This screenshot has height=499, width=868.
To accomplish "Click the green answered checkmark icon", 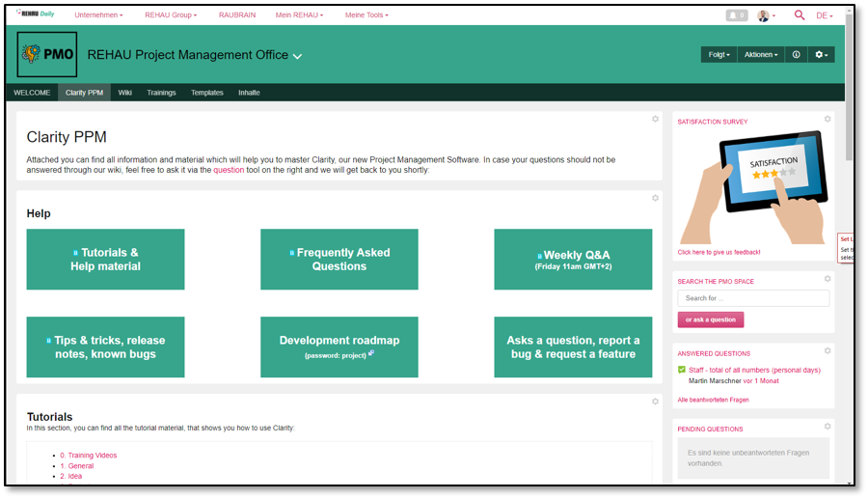I will (682, 370).
